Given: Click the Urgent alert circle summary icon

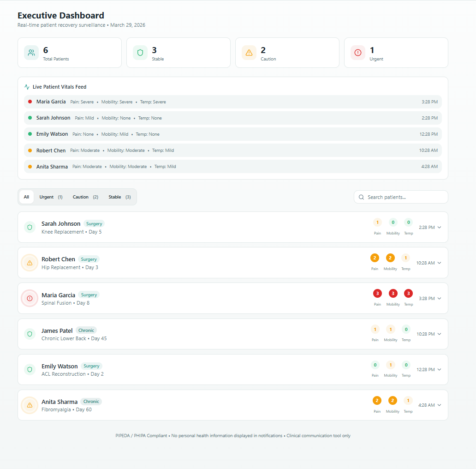Looking at the screenshot, I should click(358, 53).
